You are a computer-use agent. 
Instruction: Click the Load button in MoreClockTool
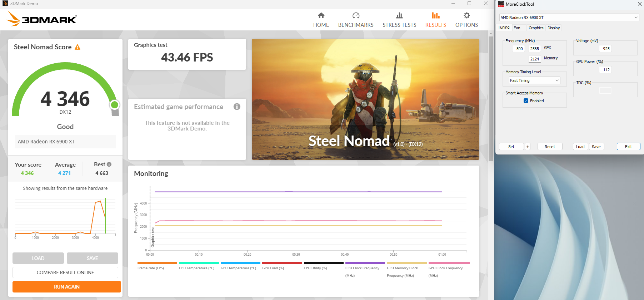coord(580,147)
